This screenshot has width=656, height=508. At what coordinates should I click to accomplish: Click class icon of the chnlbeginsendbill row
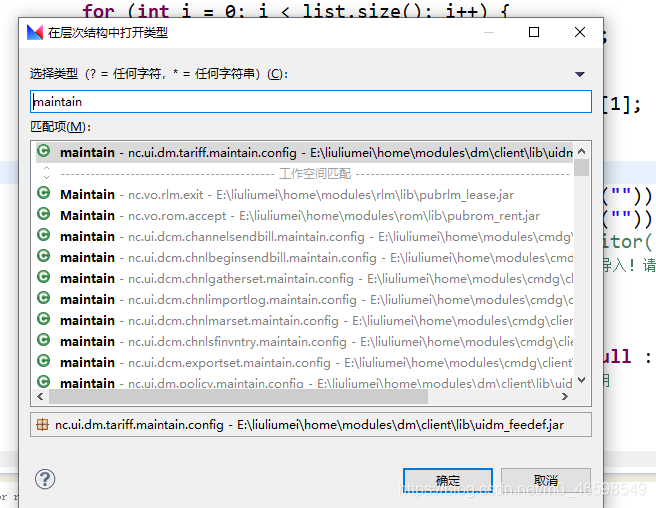44,256
